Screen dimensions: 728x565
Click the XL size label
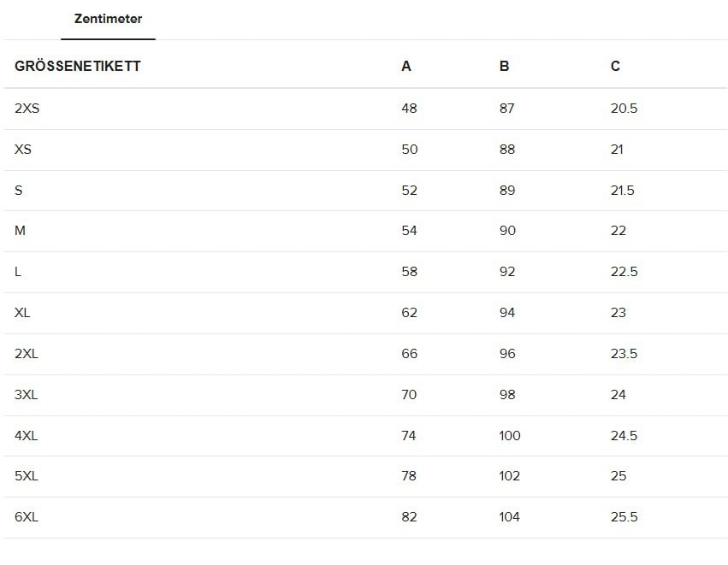point(22,313)
